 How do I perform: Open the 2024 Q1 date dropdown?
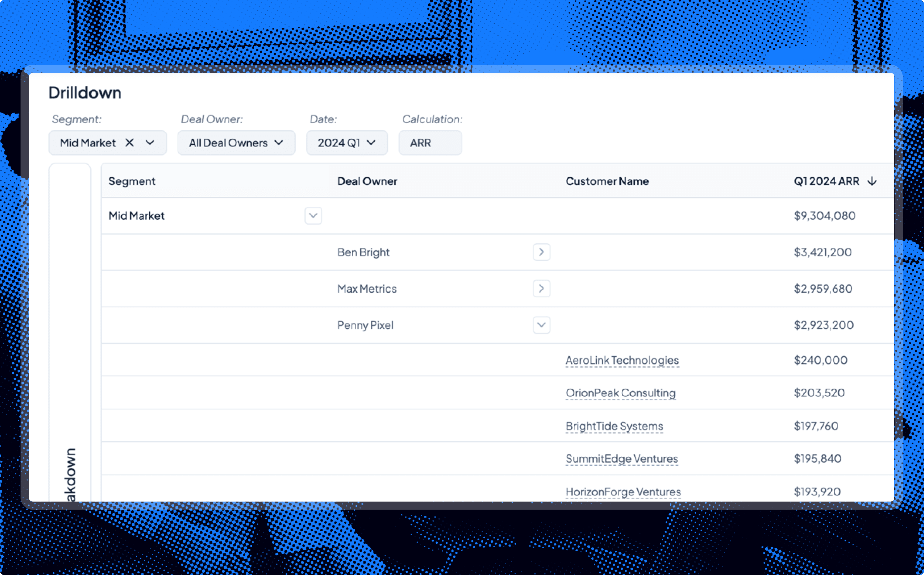(x=346, y=143)
